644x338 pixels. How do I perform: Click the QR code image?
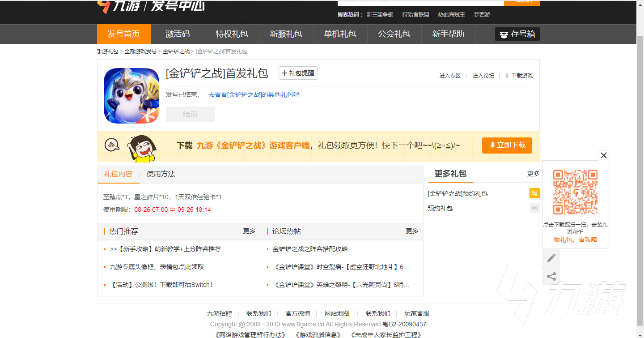coord(576,192)
